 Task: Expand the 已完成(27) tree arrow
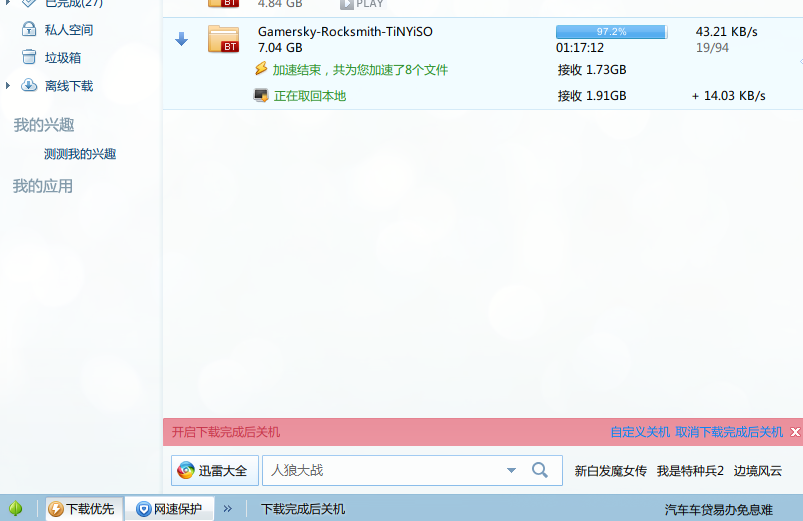pyautogui.click(x=8, y=3)
